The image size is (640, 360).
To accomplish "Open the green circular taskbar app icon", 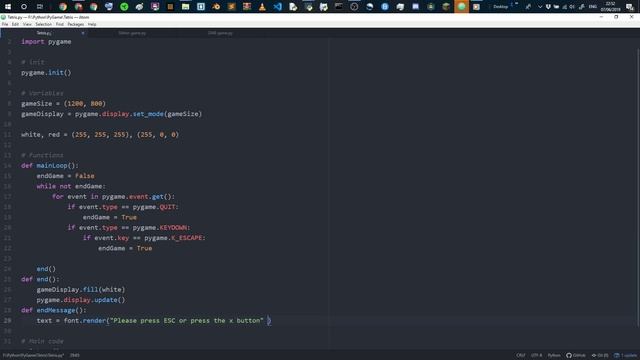I will pos(124,7).
